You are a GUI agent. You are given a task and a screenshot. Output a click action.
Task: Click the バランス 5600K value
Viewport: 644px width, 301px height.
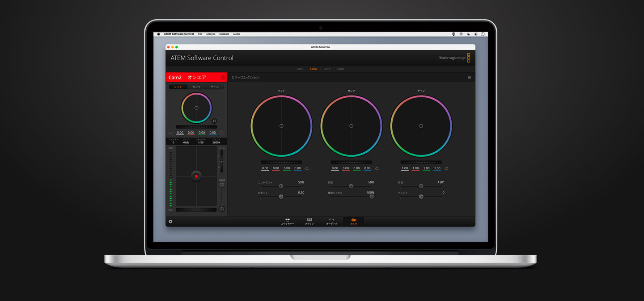216,142
